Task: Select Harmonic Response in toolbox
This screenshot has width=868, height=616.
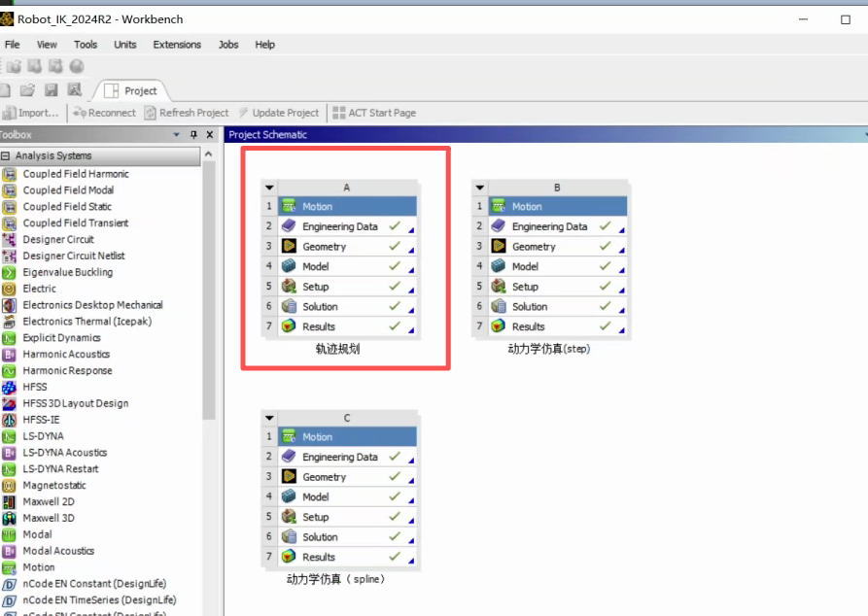Action: [67, 371]
